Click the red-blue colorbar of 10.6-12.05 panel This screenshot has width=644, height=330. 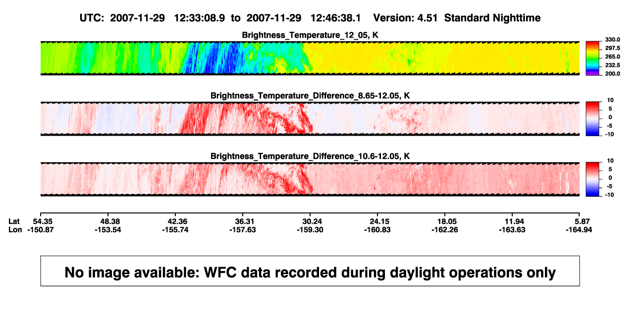(x=592, y=179)
